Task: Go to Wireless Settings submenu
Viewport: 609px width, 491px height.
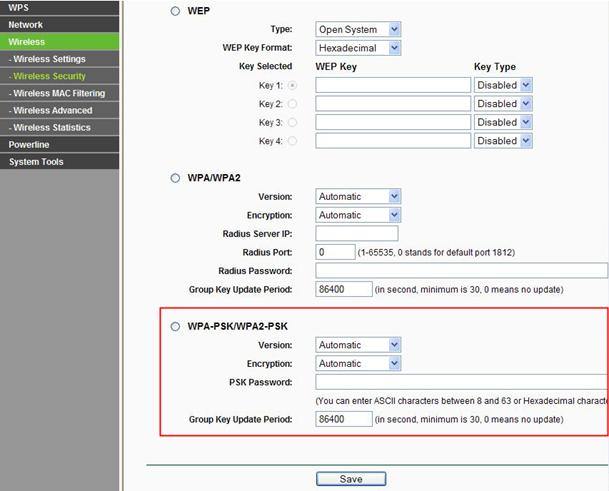Action: point(59,59)
